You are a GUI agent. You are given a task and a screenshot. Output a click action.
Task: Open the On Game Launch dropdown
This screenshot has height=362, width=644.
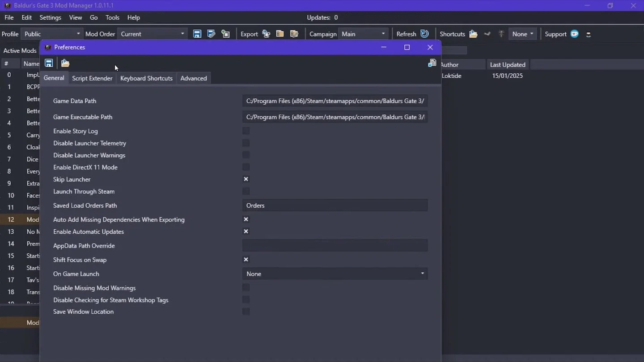tap(335, 274)
